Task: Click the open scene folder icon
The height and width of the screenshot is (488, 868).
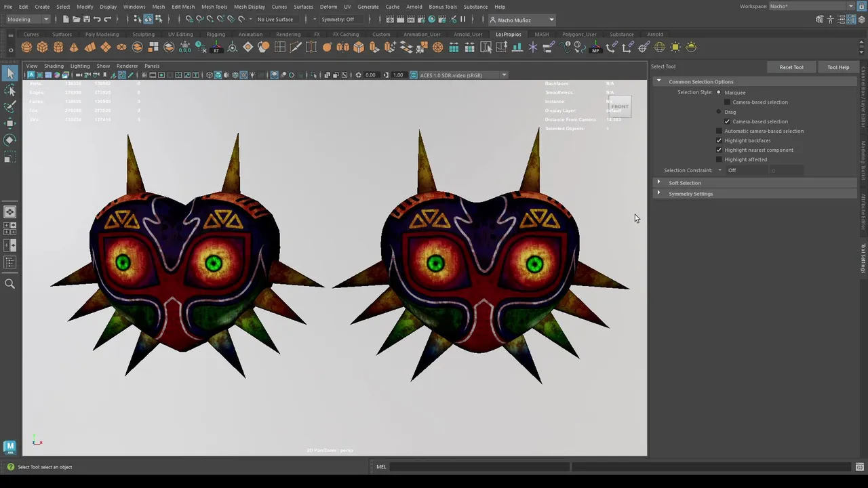Action: tap(76, 19)
